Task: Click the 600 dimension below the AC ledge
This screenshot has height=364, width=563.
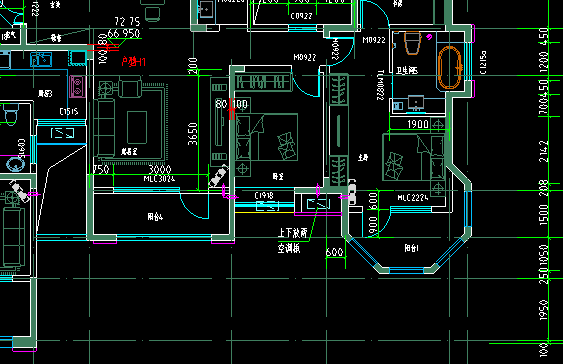Action: [334, 252]
